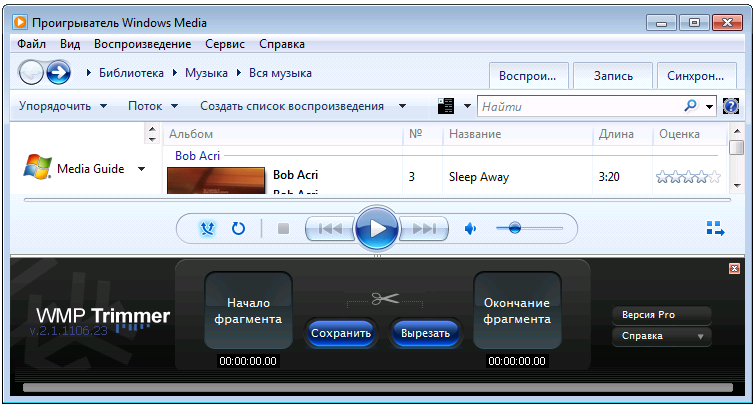
Task: Navigate forward with the blue arrow
Action: (x=59, y=73)
